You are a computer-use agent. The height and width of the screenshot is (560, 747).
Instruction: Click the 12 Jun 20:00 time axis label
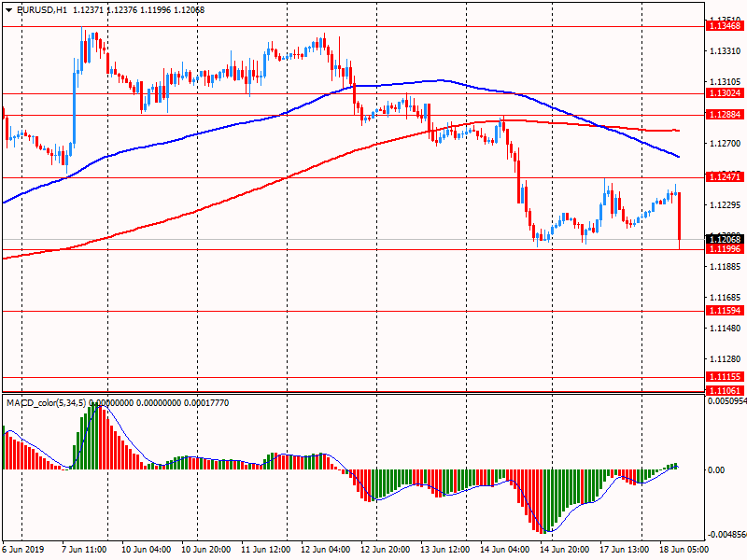pos(385,550)
